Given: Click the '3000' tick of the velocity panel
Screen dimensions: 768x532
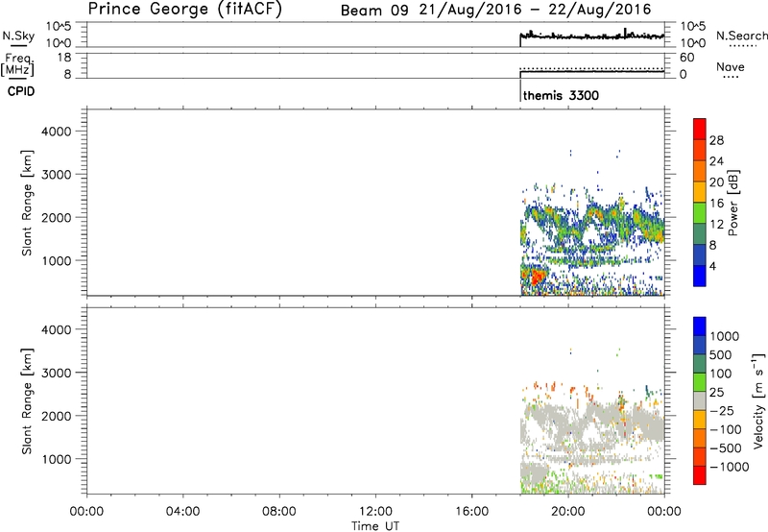Looking at the screenshot, I should pyautogui.click(x=57, y=373).
